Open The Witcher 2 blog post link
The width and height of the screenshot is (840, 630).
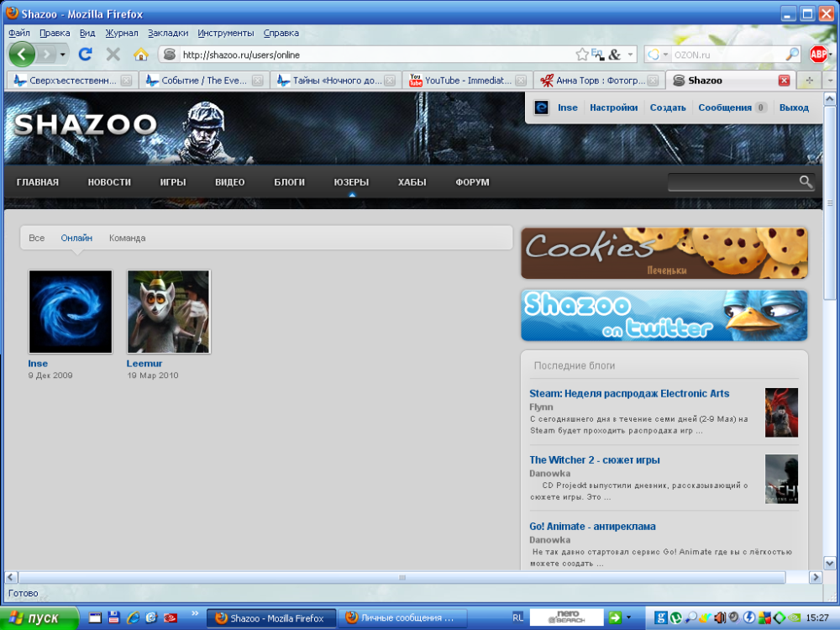click(x=594, y=460)
